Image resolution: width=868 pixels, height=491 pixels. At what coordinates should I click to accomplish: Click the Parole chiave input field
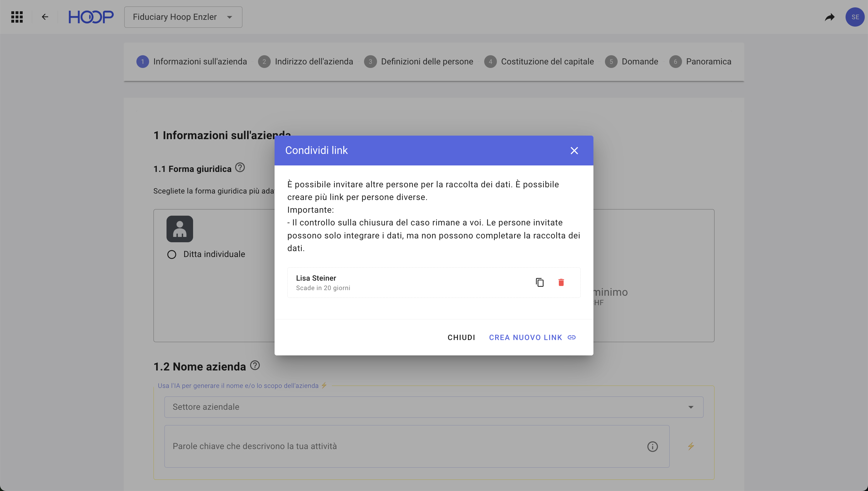pos(404,446)
